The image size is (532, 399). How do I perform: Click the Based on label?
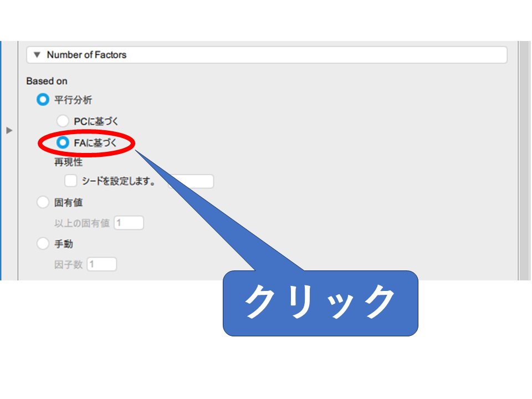(x=47, y=81)
